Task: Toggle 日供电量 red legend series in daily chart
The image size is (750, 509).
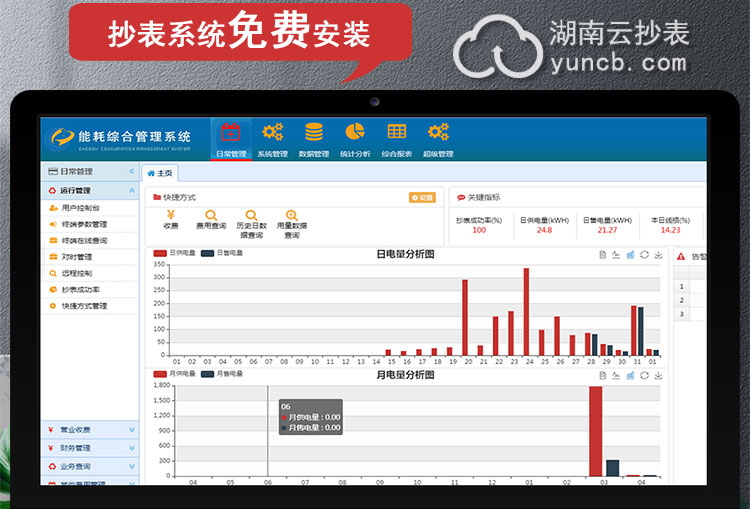Action: pyautogui.click(x=175, y=253)
